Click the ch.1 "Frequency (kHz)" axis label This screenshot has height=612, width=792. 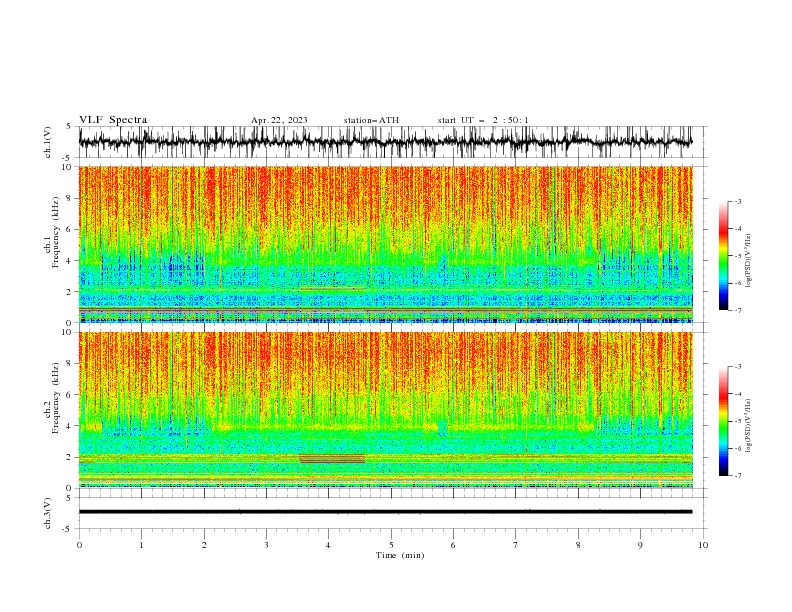[x=56, y=232]
